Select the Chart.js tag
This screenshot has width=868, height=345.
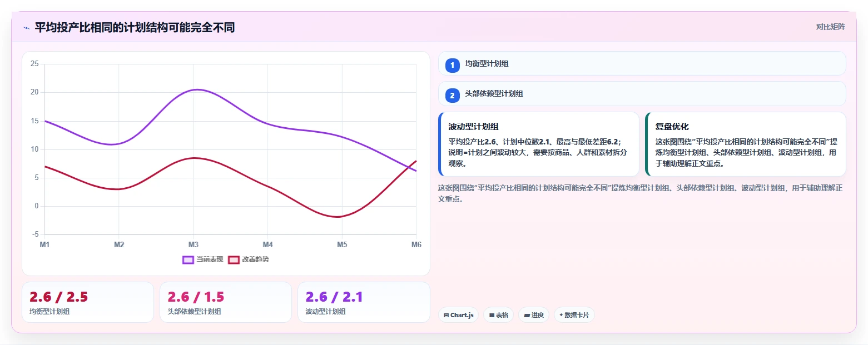point(458,315)
